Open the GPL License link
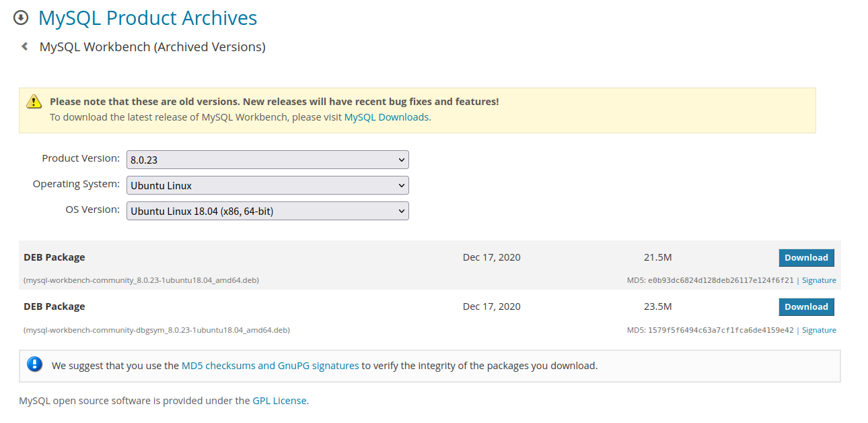This screenshot has width=868, height=423. tap(279, 400)
